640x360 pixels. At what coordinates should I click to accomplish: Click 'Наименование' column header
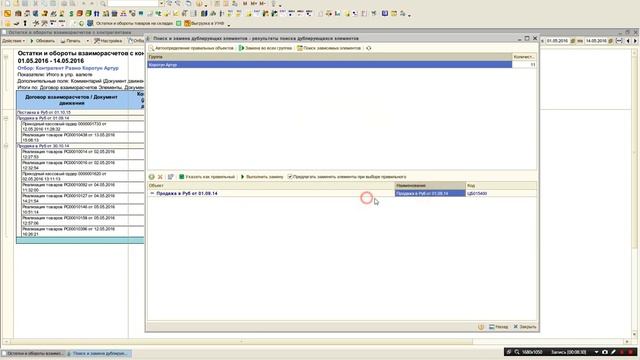pos(430,185)
